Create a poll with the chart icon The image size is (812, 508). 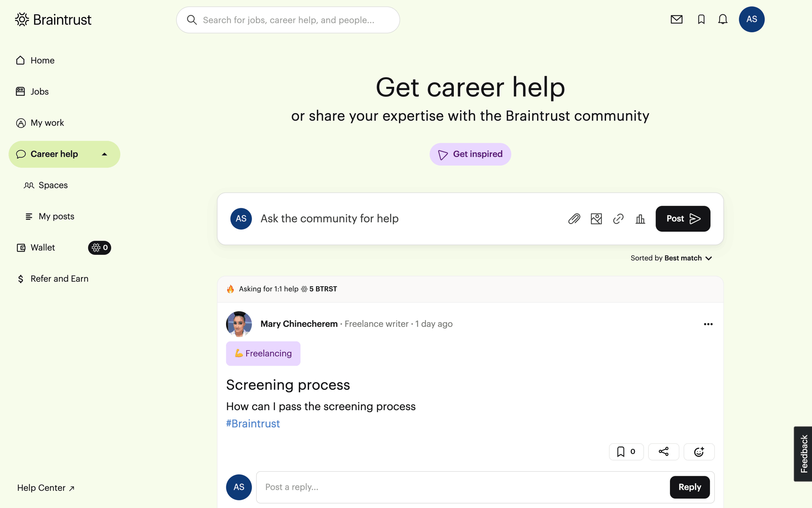pyautogui.click(x=640, y=219)
